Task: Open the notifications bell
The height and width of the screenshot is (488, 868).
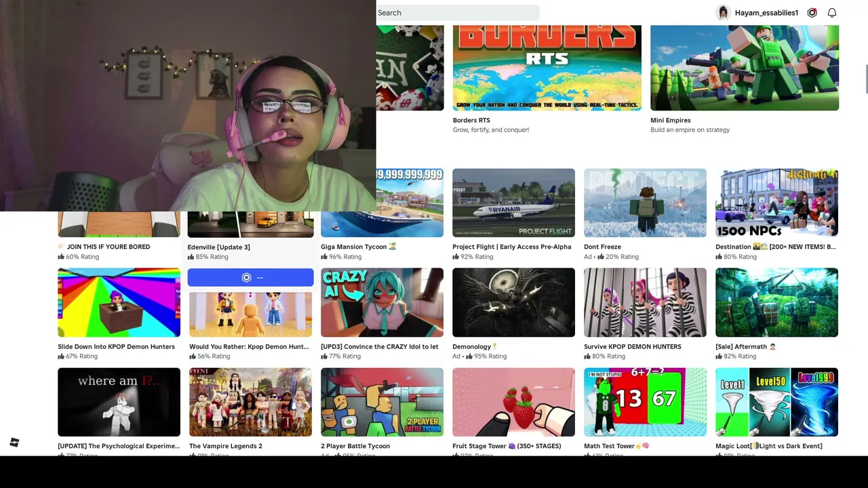Action: 832,13
